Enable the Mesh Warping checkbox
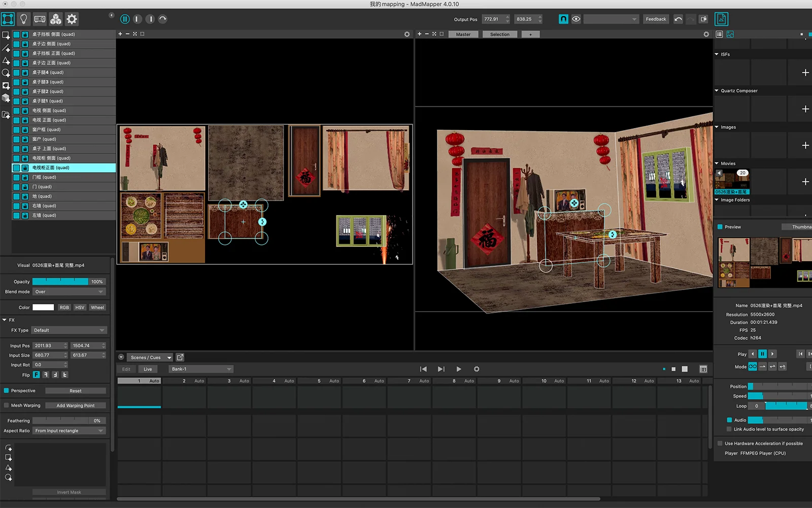 pos(7,405)
